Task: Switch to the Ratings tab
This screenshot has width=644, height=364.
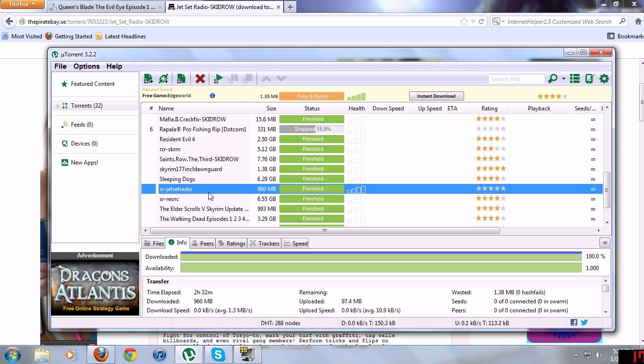Action: 232,243
